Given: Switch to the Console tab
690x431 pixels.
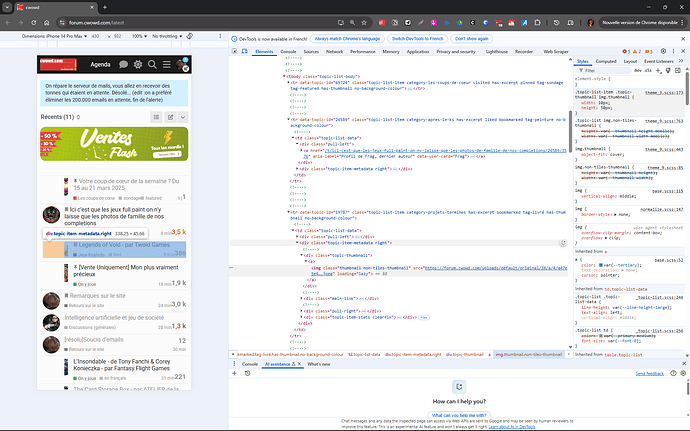Looking at the screenshot, I should [288, 52].
